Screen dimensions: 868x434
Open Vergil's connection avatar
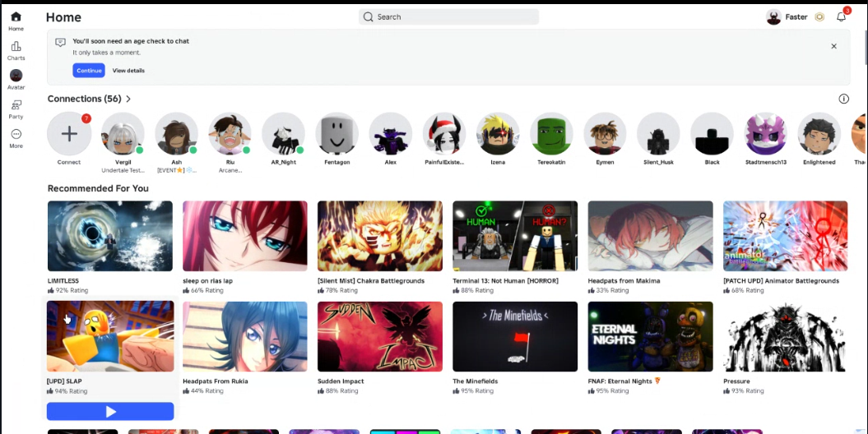[123, 134]
